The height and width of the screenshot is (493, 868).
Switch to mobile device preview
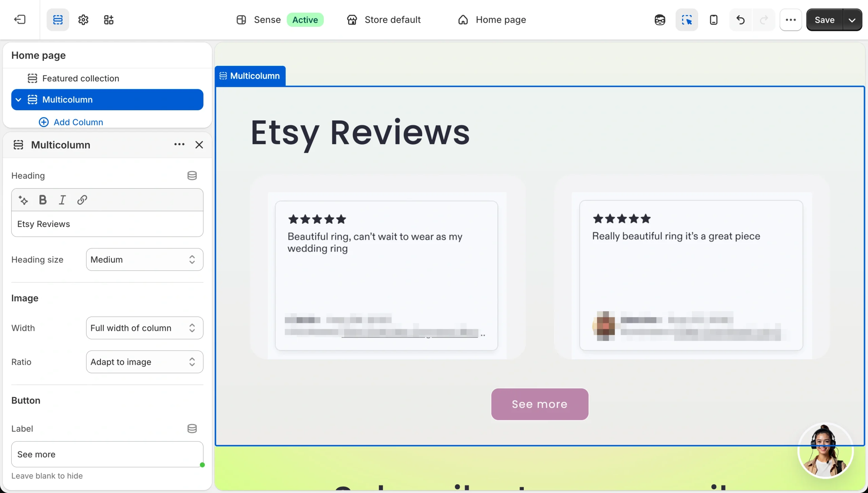coord(714,20)
